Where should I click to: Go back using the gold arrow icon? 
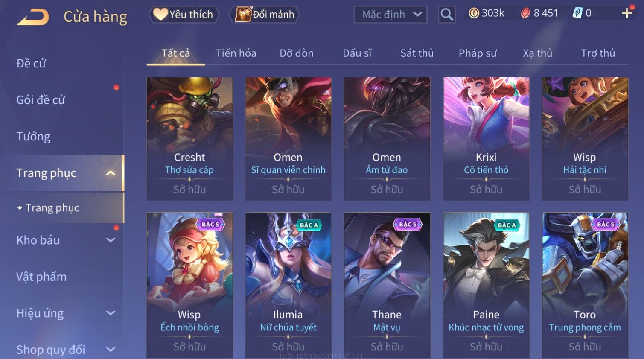[33, 17]
